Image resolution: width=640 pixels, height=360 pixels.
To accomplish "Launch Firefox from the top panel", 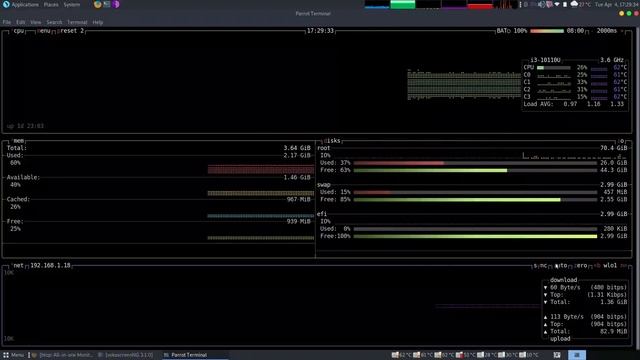I will click(x=97, y=4).
